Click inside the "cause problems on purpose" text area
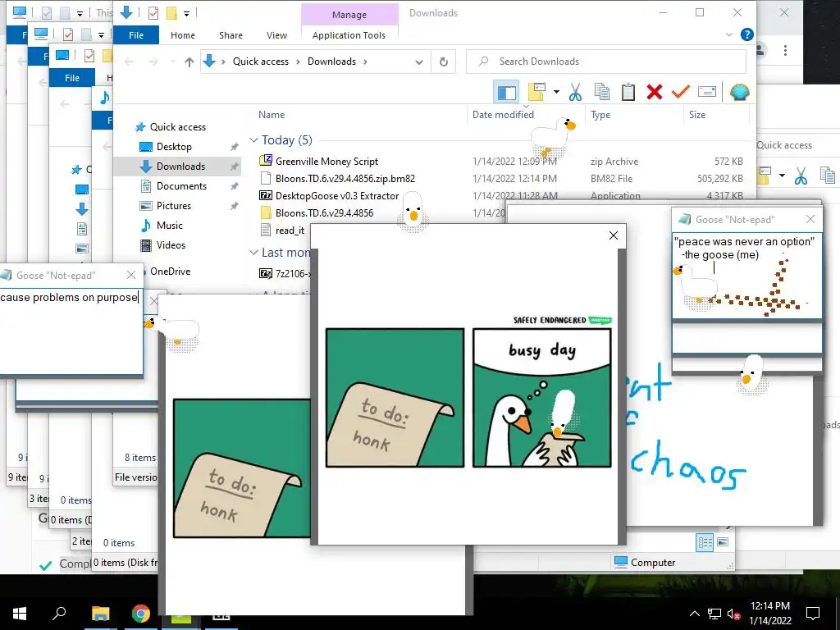The height and width of the screenshot is (630, 840). pos(71,331)
